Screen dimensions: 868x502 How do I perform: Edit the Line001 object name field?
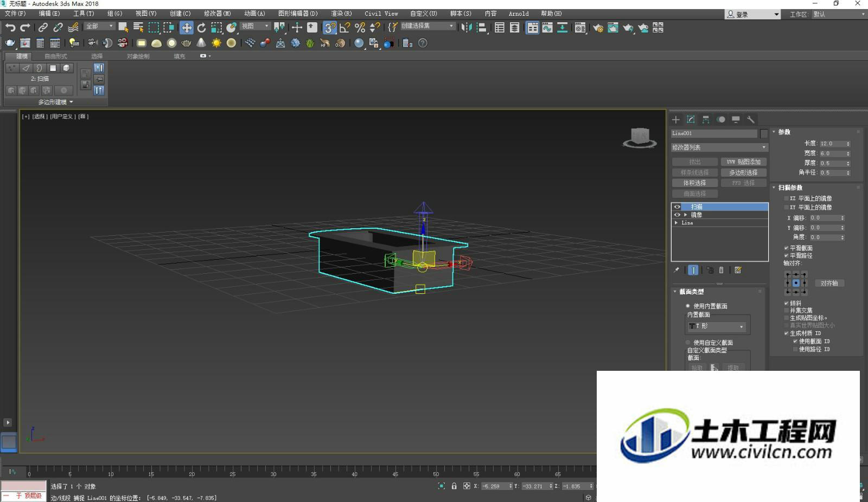[x=714, y=133]
